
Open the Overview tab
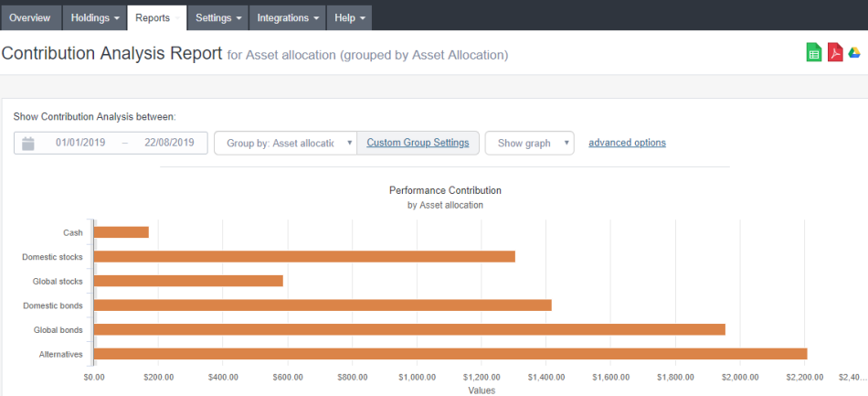[30, 17]
